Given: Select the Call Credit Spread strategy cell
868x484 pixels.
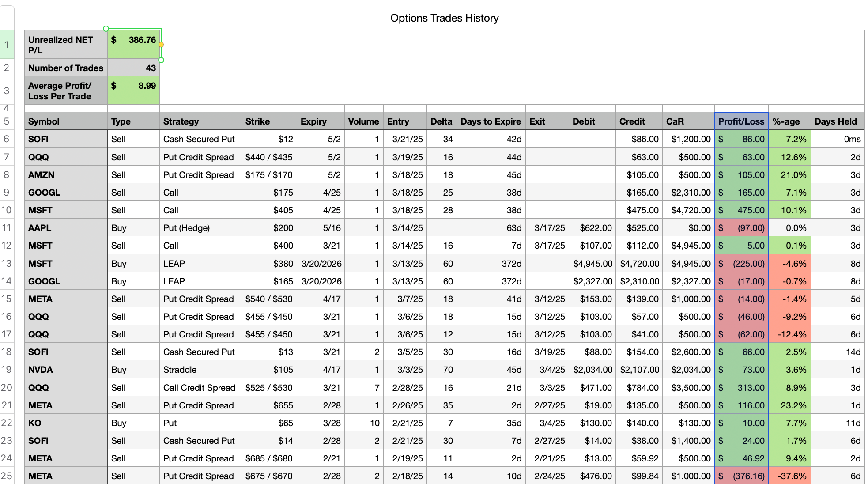Looking at the screenshot, I should 200,388.
